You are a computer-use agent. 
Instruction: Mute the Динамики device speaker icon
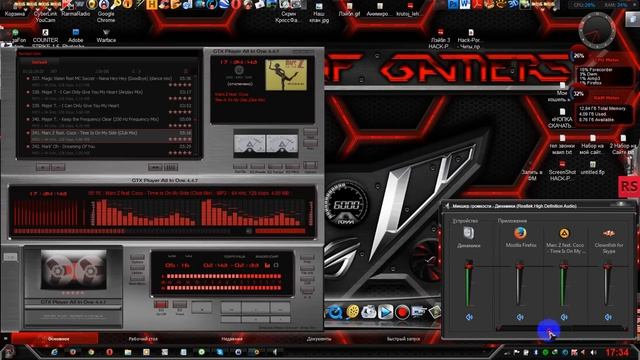coord(469,317)
